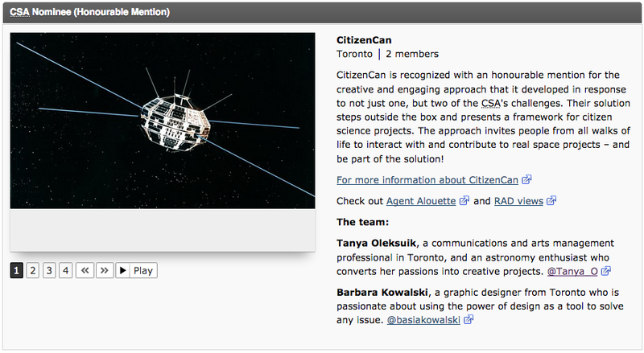The height and width of the screenshot is (353, 644).
Task: Click external link icon beside Agent Alouette
Action: (464, 201)
